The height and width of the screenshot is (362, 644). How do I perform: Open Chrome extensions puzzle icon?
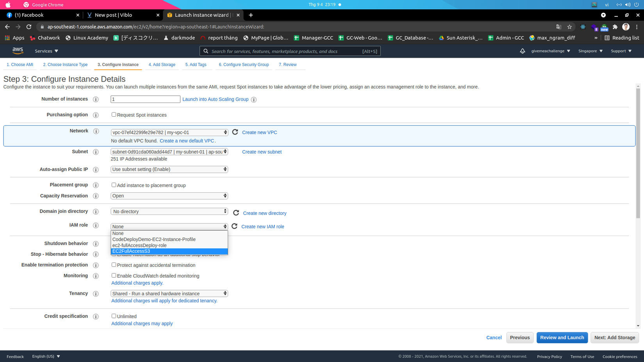point(615,27)
